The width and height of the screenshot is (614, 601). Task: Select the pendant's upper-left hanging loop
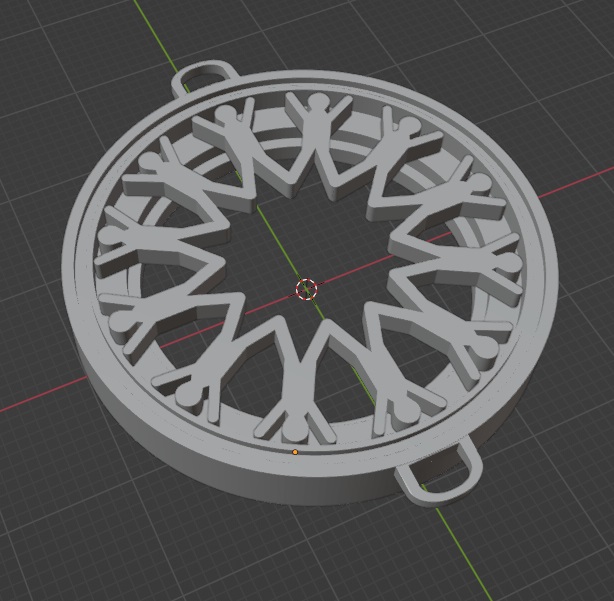pos(204,79)
